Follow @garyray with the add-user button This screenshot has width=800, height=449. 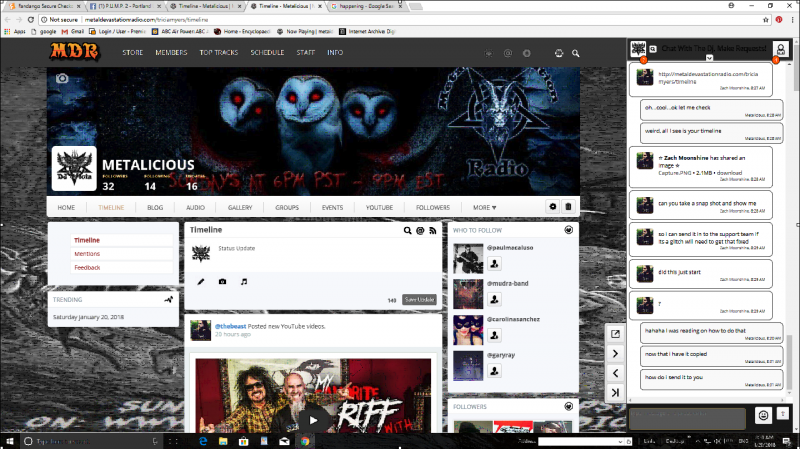pyautogui.click(x=494, y=370)
